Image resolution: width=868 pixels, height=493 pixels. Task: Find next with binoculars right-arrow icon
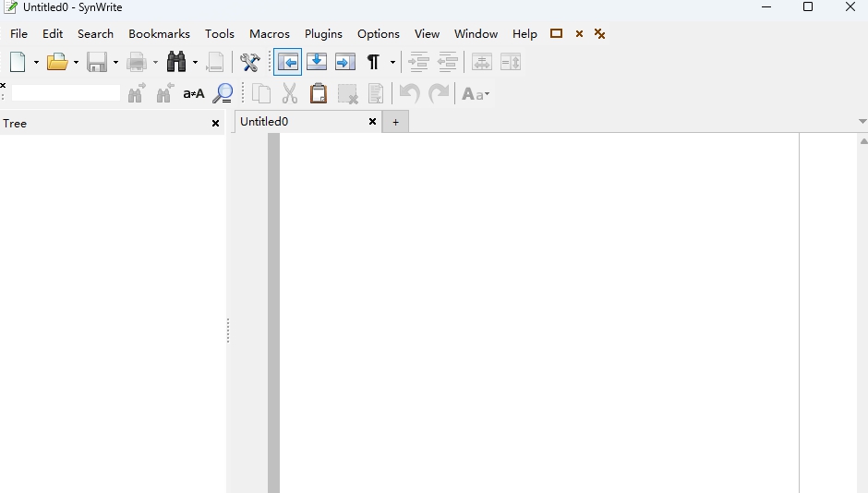[137, 93]
